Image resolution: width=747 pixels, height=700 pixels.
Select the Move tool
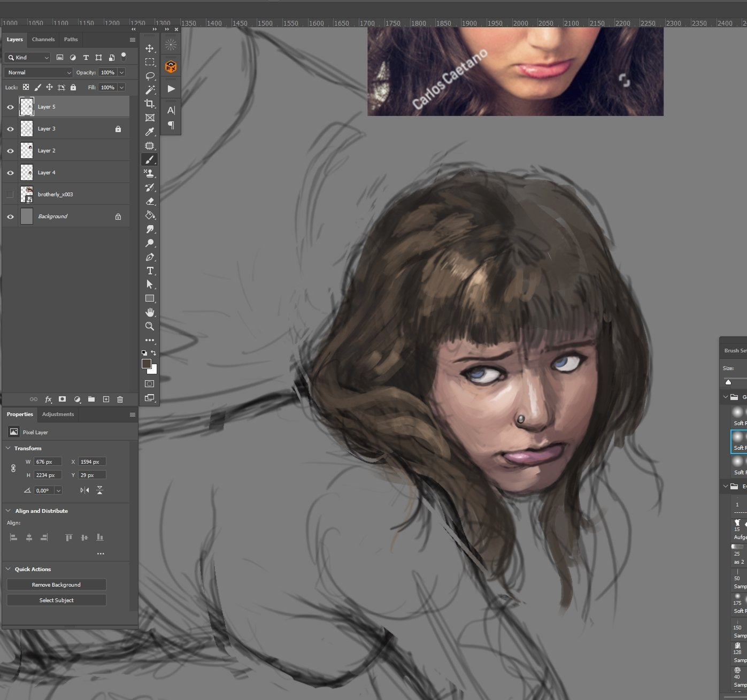(x=150, y=48)
